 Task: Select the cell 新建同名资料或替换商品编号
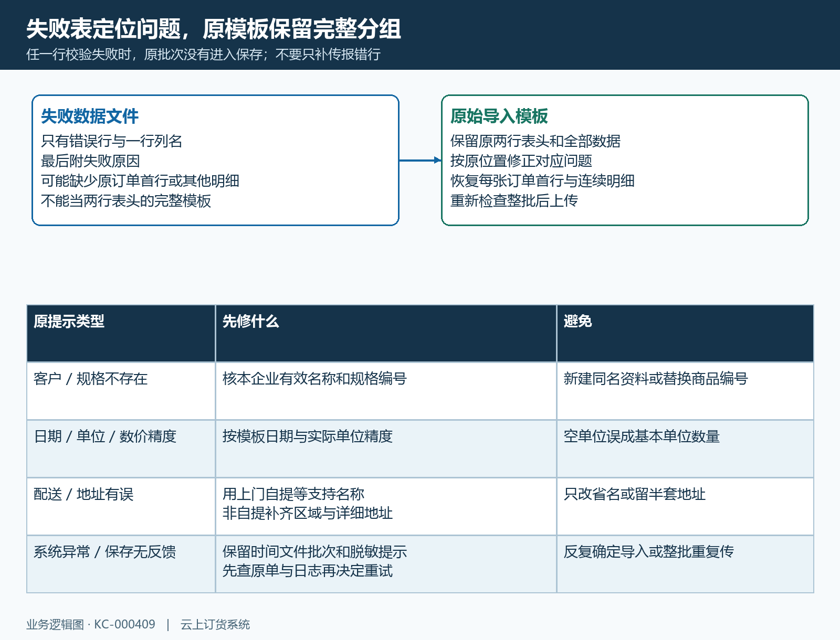pyautogui.click(x=685, y=391)
